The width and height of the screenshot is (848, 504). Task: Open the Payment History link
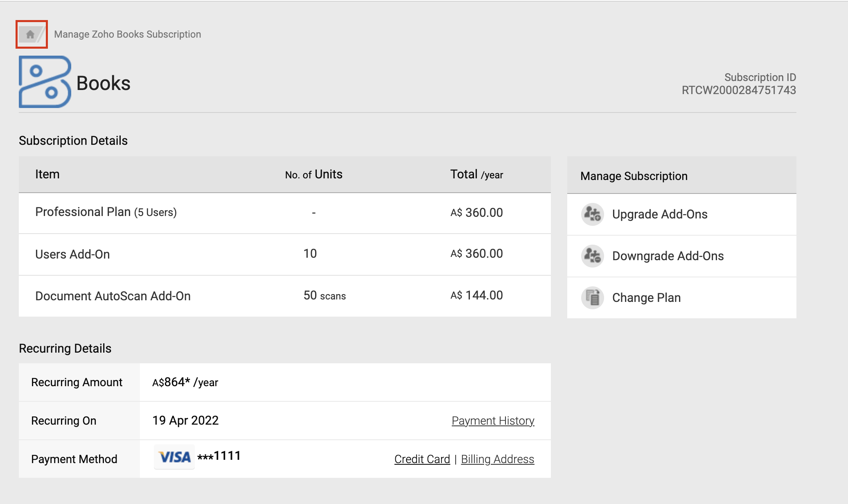click(x=493, y=421)
